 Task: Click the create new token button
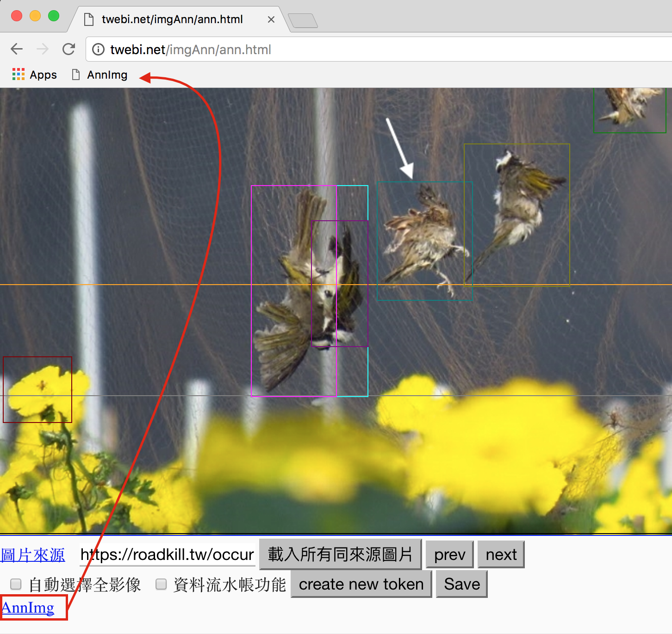click(x=361, y=584)
